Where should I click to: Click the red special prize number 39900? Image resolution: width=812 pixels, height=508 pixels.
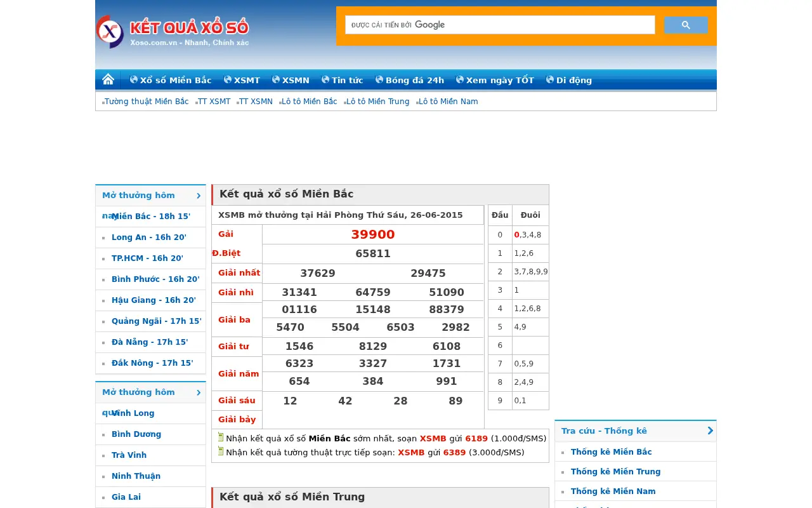373,234
